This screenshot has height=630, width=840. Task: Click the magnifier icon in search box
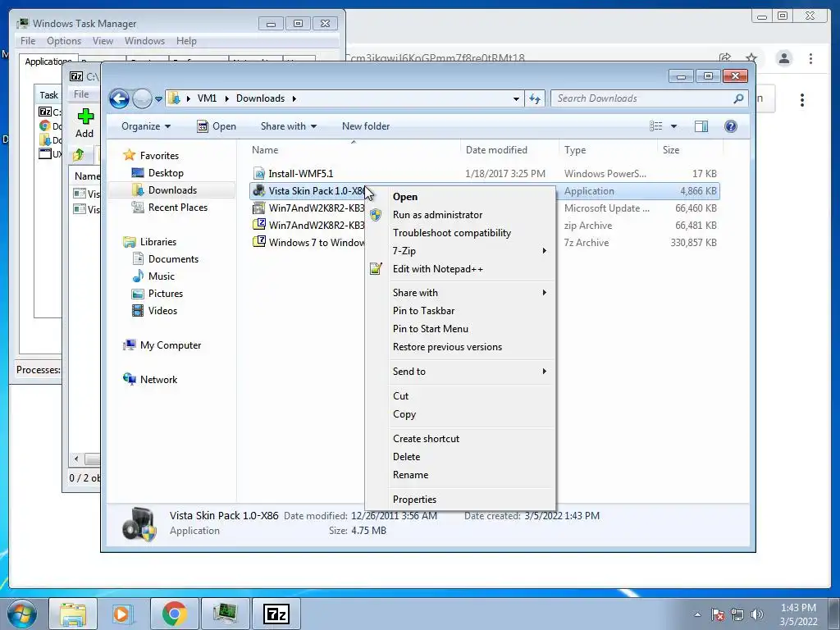(739, 98)
